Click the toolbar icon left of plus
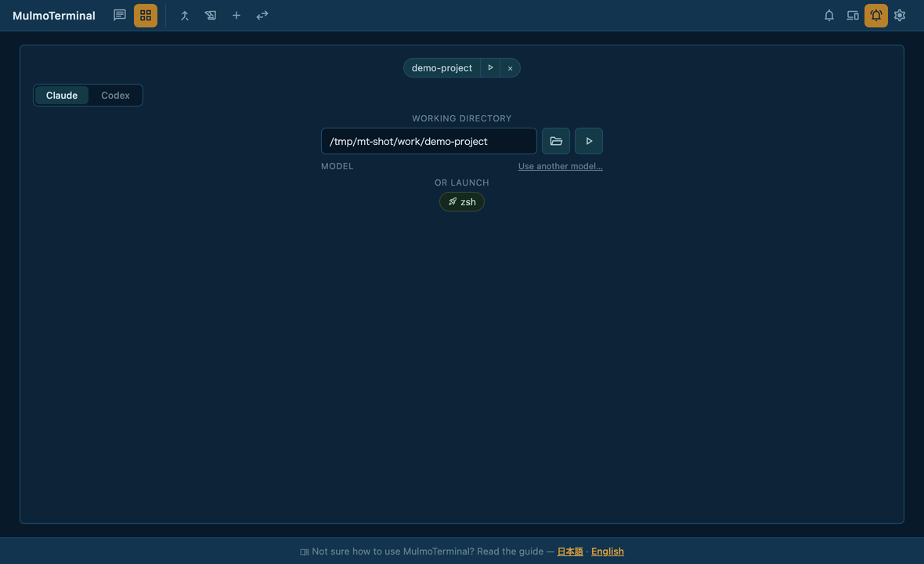This screenshot has width=924, height=564. tap(211, 16)
